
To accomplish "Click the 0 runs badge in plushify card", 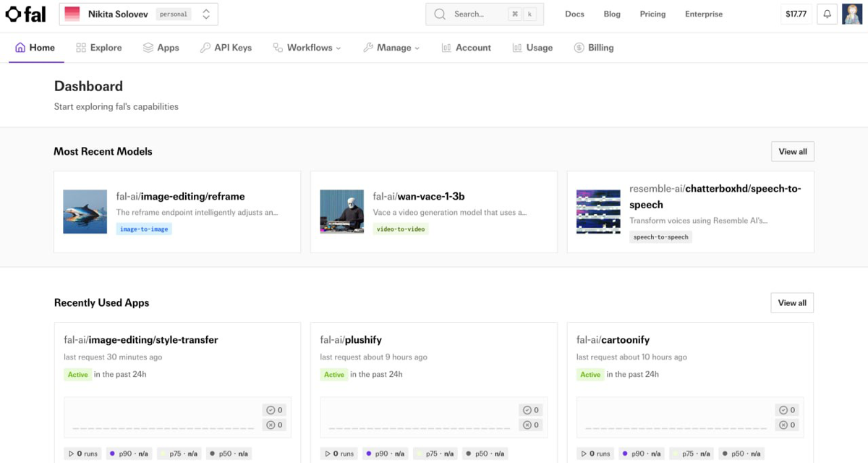I will coord(339,454).
